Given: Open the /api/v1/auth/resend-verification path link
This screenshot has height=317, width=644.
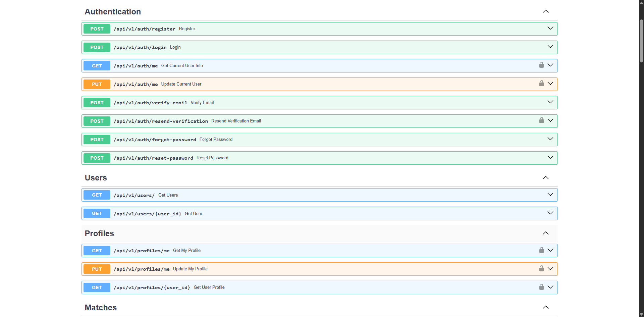Looking at the screenshot, I should pyautogui.click(x=161, y=121).
